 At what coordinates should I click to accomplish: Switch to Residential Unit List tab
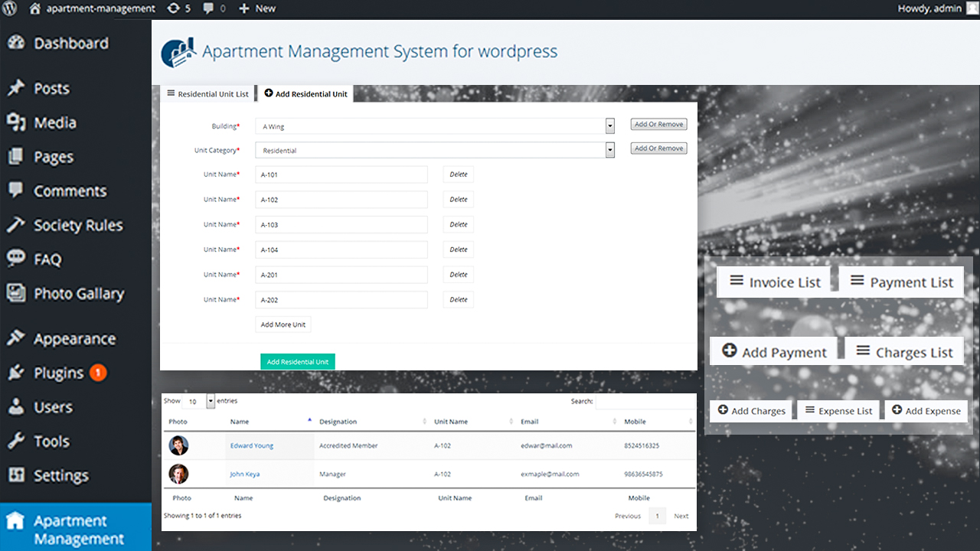pos(207,94)
